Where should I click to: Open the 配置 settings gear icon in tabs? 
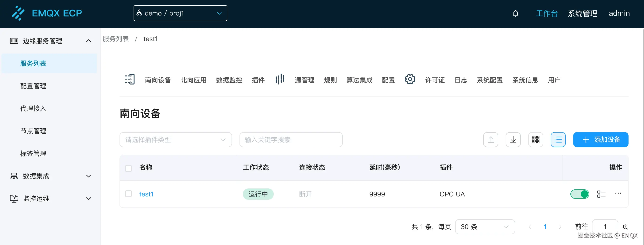(x=410, y=79)
